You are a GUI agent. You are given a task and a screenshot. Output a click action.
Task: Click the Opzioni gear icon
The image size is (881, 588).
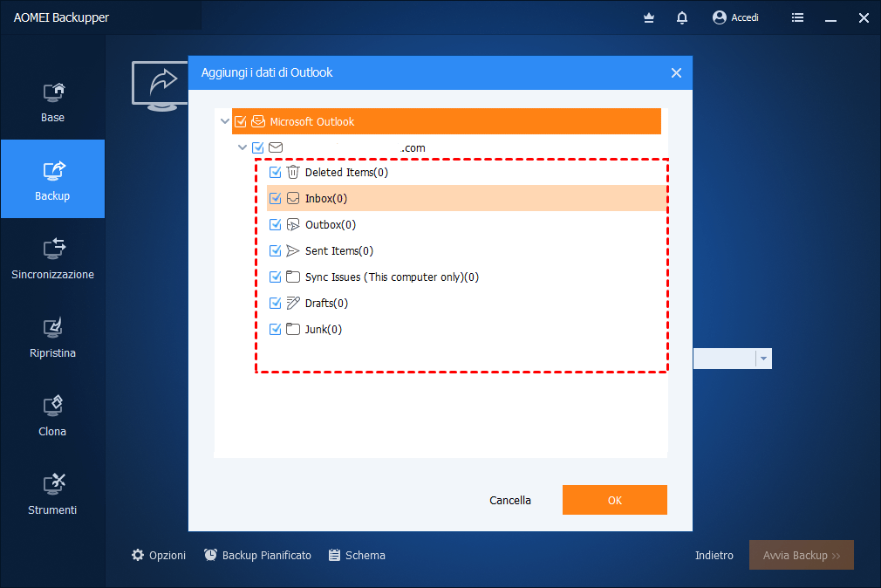pos(138,555)
